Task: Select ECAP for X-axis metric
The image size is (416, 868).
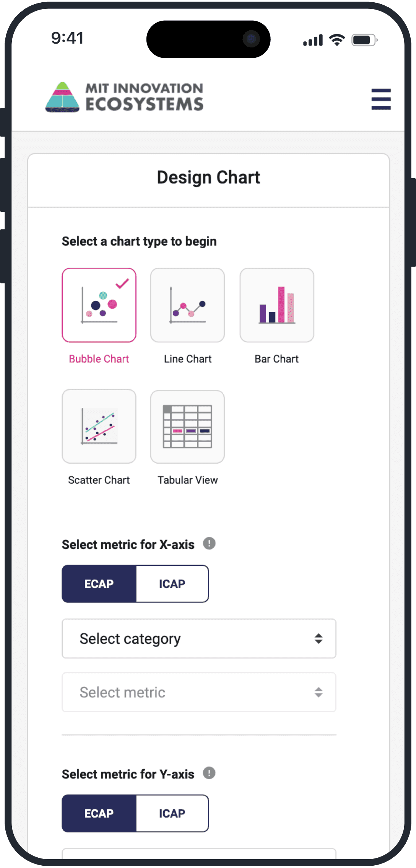Action: (99, 584)
